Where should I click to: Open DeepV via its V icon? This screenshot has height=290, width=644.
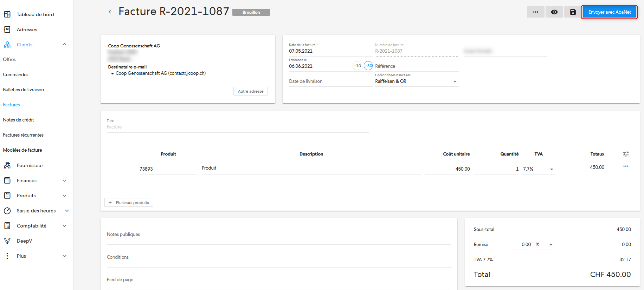(x=7, y=241)
